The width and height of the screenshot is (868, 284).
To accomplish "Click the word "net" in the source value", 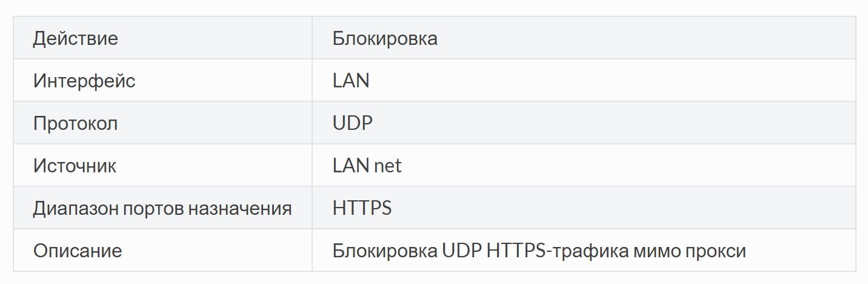I will (x=388, y=166).
